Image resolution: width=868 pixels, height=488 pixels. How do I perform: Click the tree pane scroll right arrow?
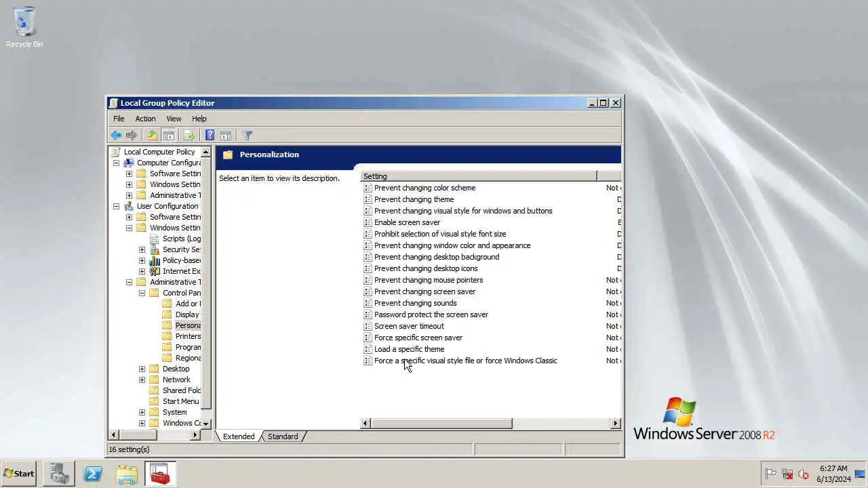pyautogui.click(x=195, y=434)
